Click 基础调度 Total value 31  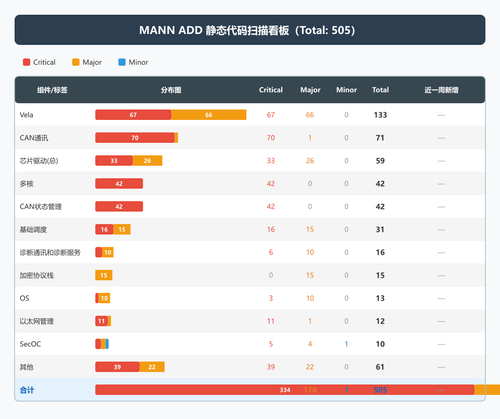pyautogui.click(x=380, y=230)
